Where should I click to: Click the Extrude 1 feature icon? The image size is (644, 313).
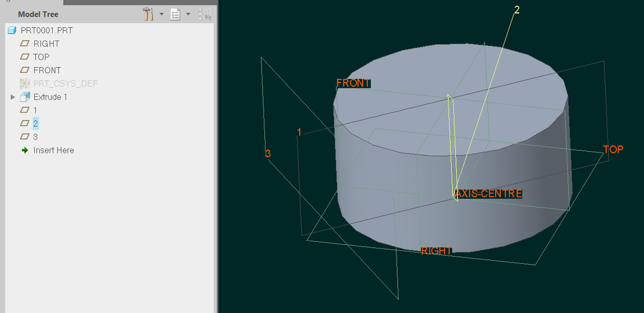[x=25, y=97]
